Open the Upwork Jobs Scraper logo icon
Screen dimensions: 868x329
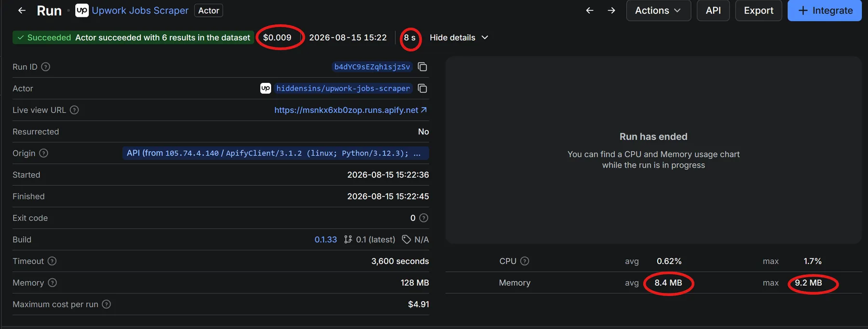coord(82,10)
